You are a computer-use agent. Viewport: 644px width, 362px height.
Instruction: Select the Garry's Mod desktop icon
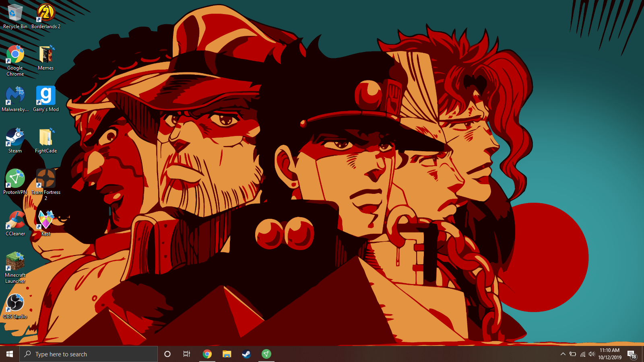46,99
